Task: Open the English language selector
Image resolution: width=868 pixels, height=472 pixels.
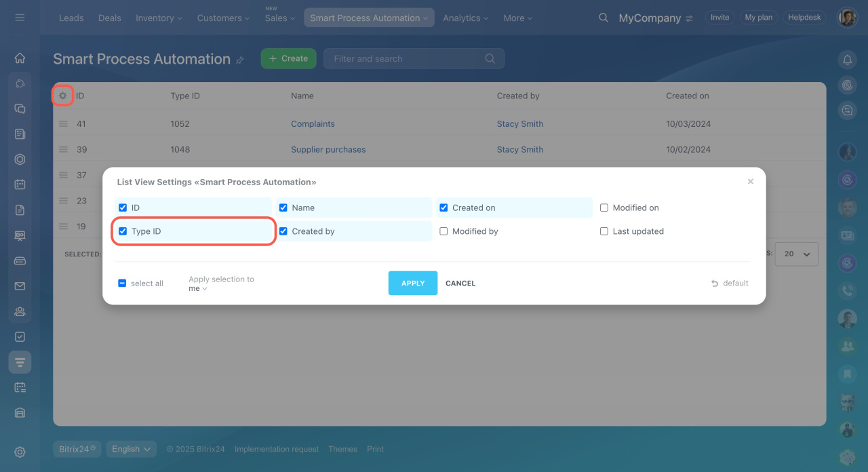Action: [x=131, y=449]
